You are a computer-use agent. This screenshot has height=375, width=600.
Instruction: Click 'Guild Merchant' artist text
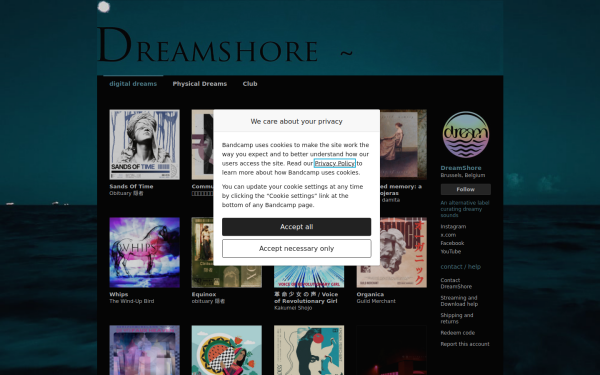pos(376,302)
